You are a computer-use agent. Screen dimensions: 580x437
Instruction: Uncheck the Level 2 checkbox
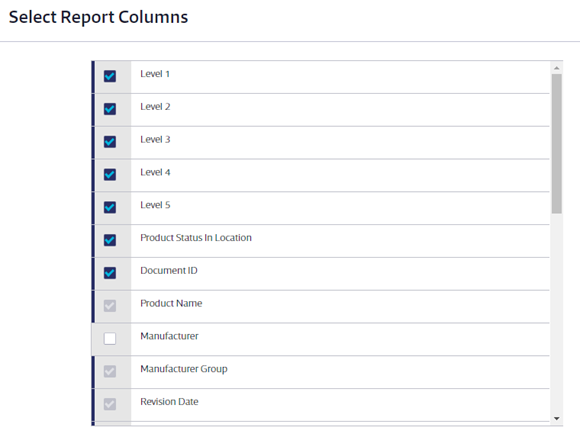click(x=110, y=109)
